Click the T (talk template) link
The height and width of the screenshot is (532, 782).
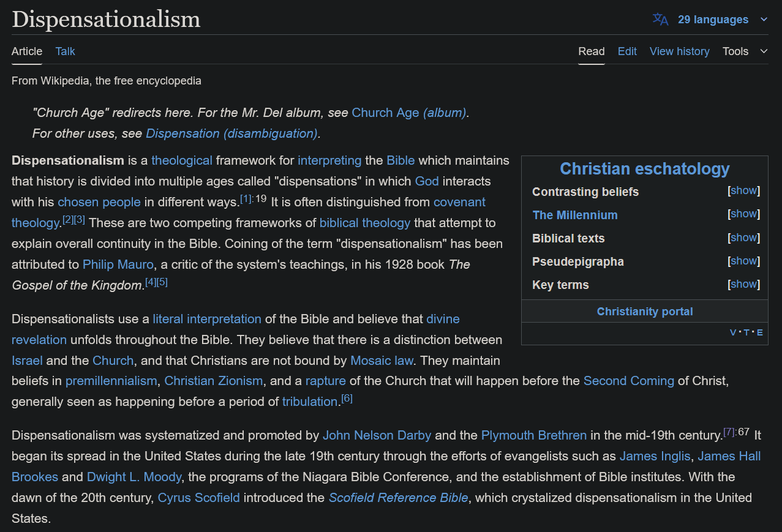[746, 332]
